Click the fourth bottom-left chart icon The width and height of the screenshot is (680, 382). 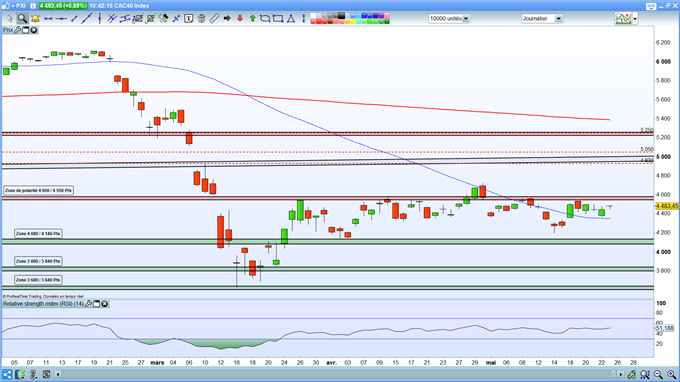46,374
